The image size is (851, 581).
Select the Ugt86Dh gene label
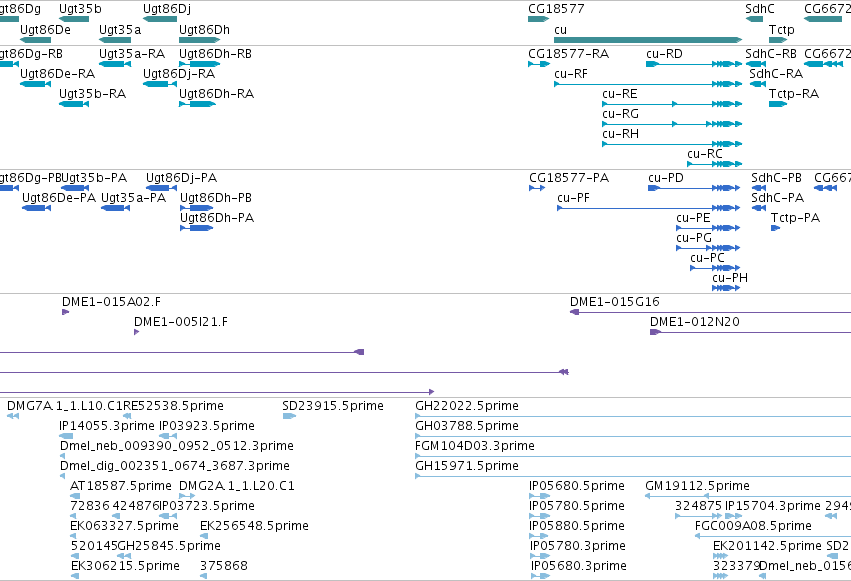pyautogui.click(x=205, y=30)
